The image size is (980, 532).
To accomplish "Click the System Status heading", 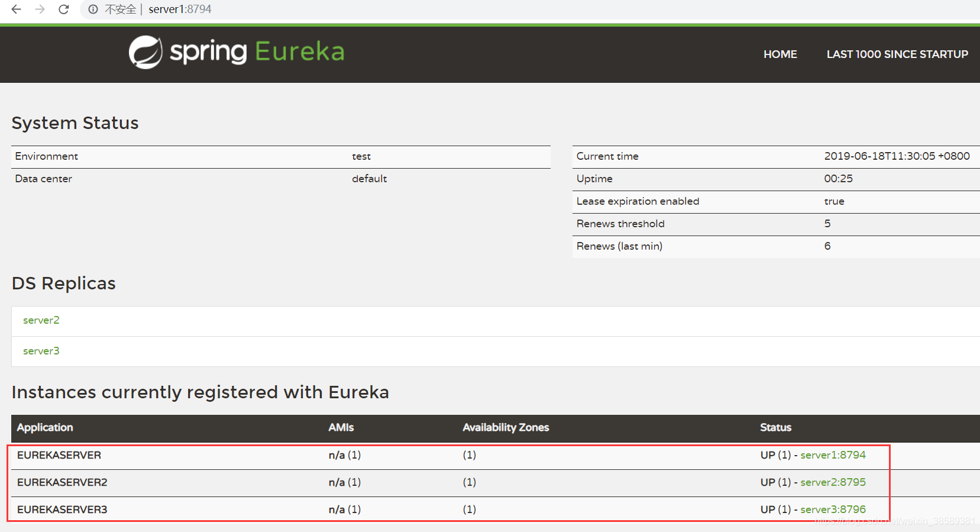I will (x=75, y=123).
